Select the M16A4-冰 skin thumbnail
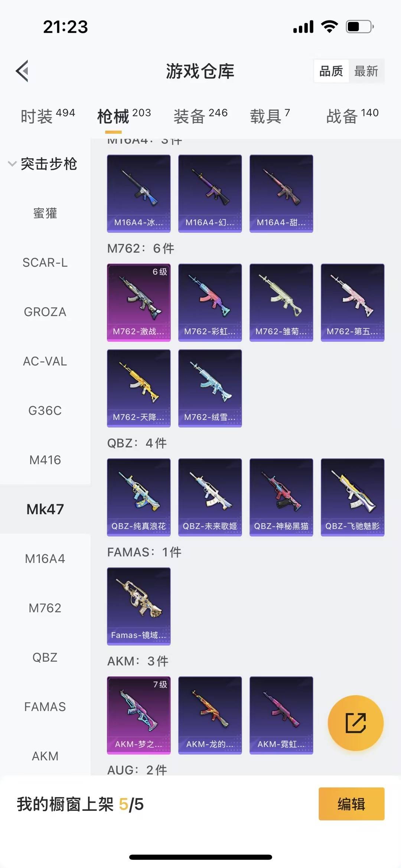This screenshot has height=868, width=401. click(139, 194)
